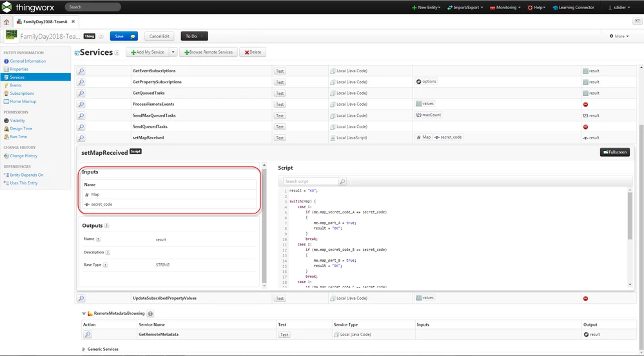Open the sdidier user menu

point(619,7)
